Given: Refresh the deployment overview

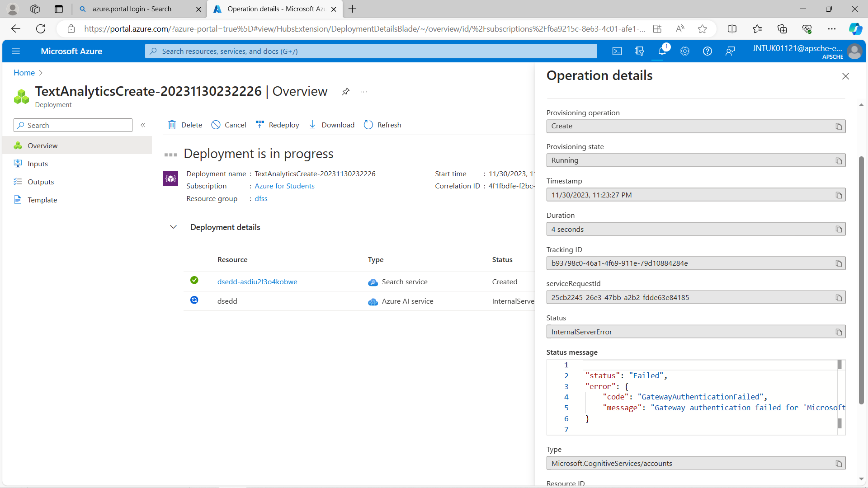Looking at the screenshot, I should tap(382, 125).
